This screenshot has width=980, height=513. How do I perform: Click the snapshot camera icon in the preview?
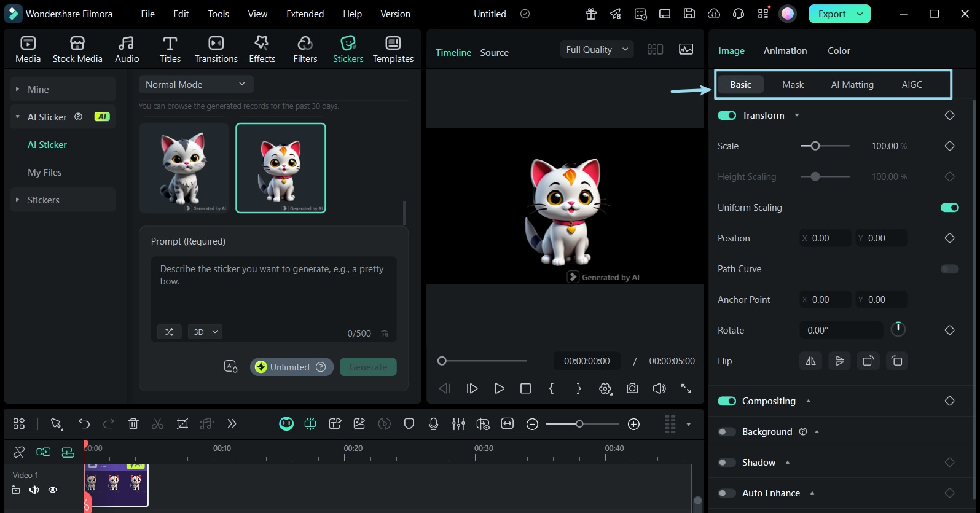click(632, 388)
